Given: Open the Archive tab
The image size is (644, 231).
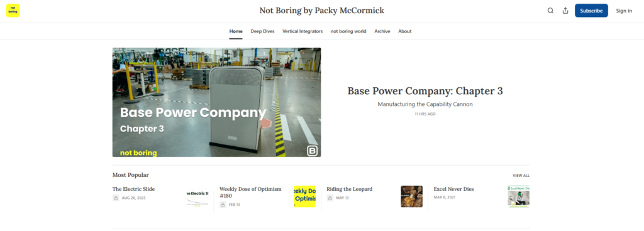Looking at the screenshot, I should [382, 31].
